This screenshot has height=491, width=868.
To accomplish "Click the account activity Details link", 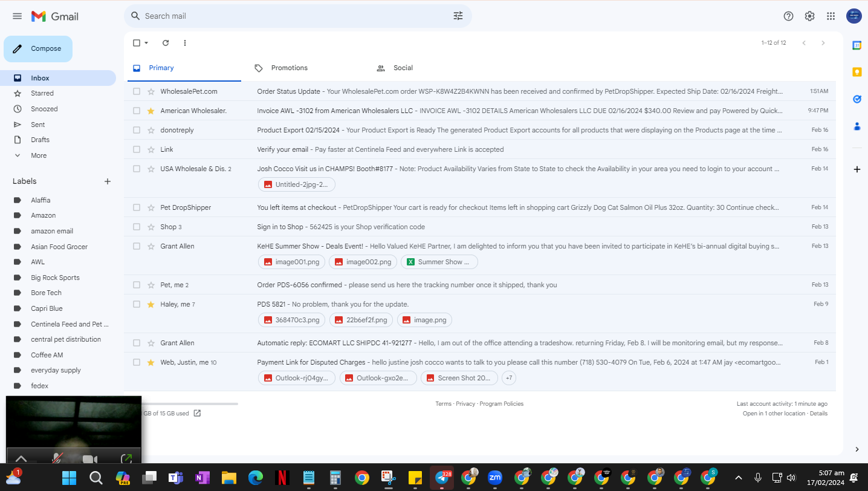I will tap(818, 414).
